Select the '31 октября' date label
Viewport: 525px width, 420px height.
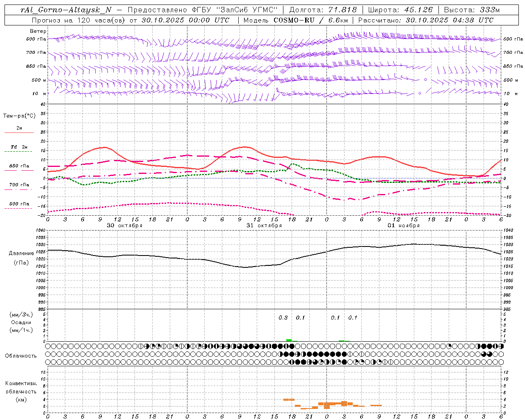[x=264, y=226]
